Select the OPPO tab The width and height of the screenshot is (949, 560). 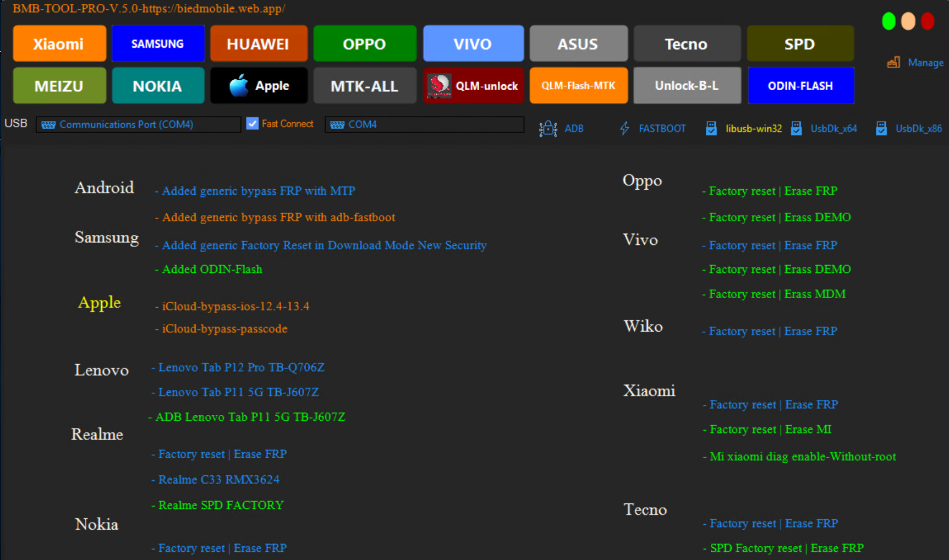(x=365, y=43)
